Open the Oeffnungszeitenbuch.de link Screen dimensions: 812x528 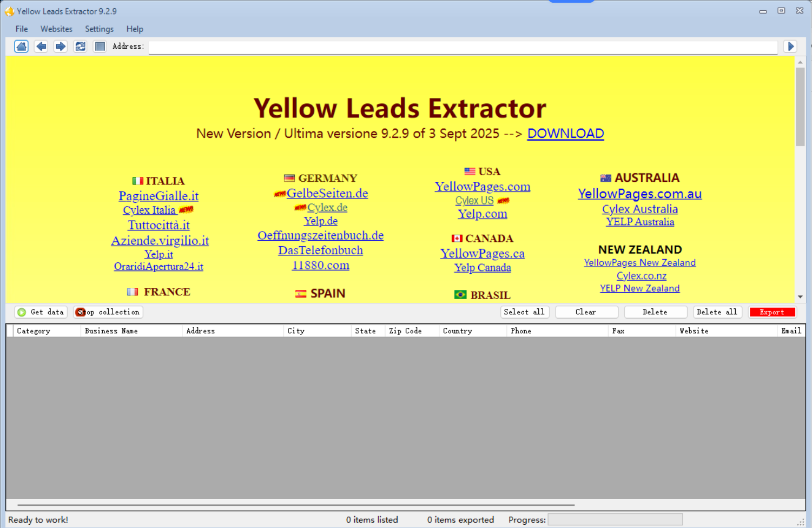point(320,236)
